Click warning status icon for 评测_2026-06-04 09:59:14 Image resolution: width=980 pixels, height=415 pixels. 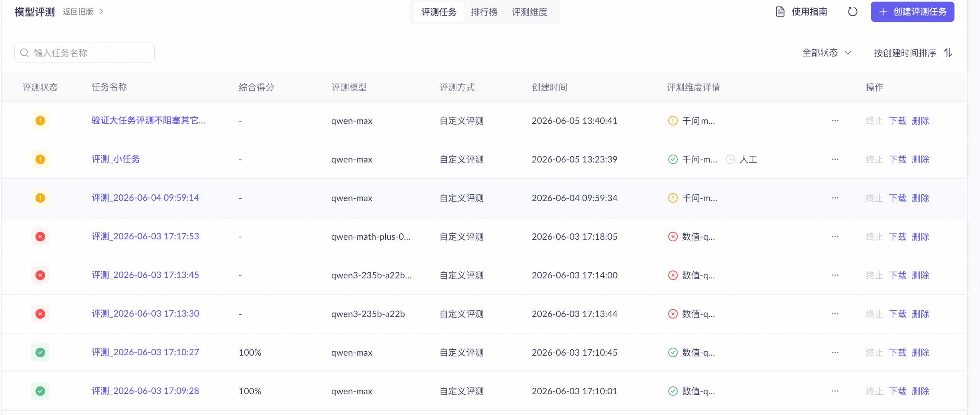[x=40, y=198]
